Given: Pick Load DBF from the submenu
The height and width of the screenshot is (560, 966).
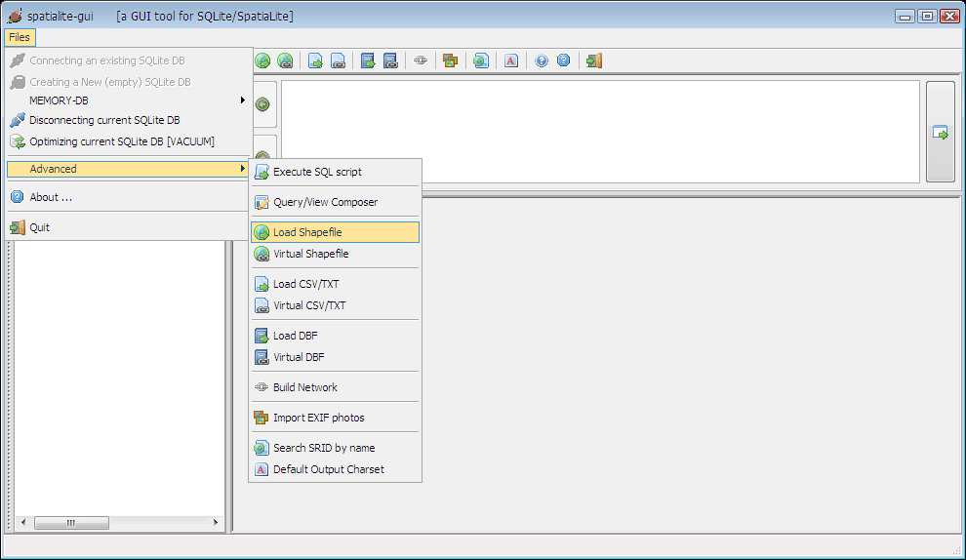Looking at the screenshot, I should (x=335, y=336).
